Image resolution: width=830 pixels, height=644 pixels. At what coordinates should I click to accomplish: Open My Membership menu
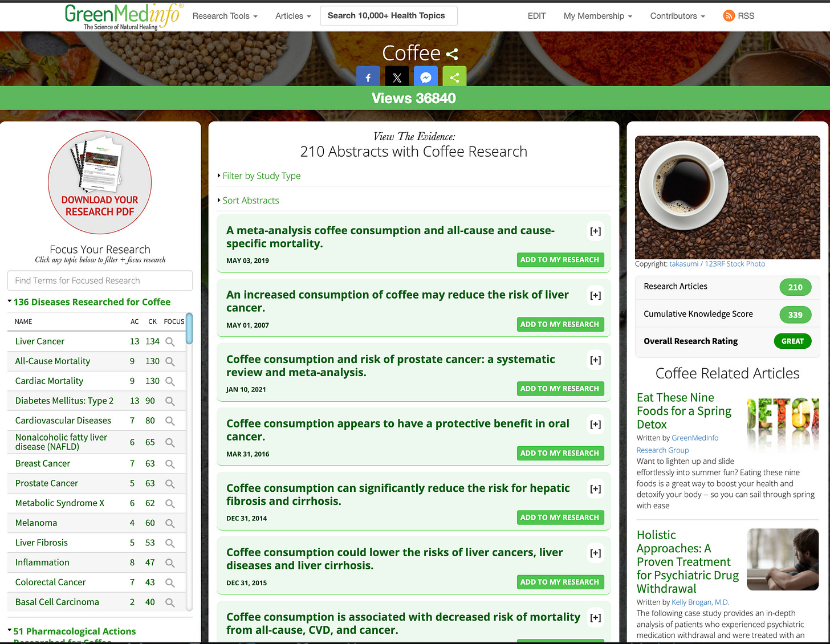coord(598,16)
